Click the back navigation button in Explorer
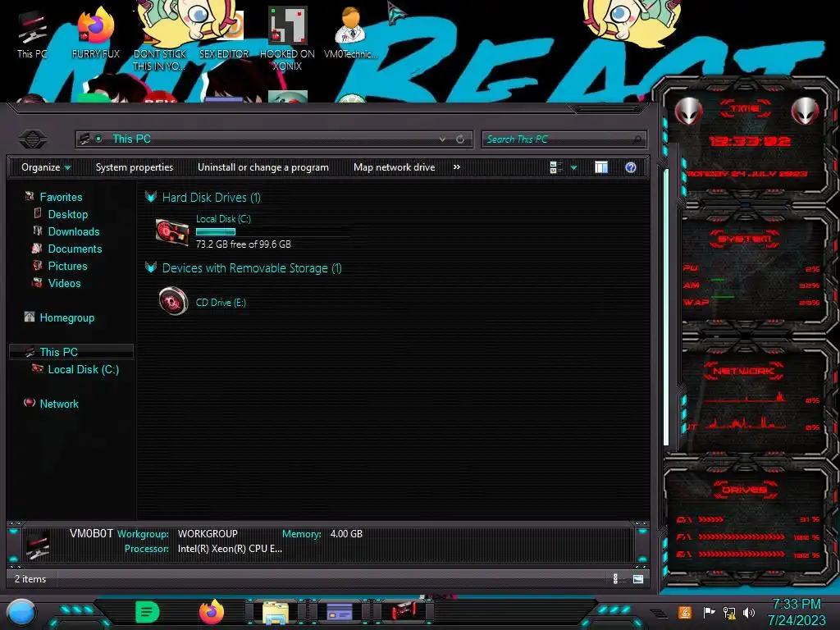The height and width of the screenshot is (630, 840). (33, 139)
